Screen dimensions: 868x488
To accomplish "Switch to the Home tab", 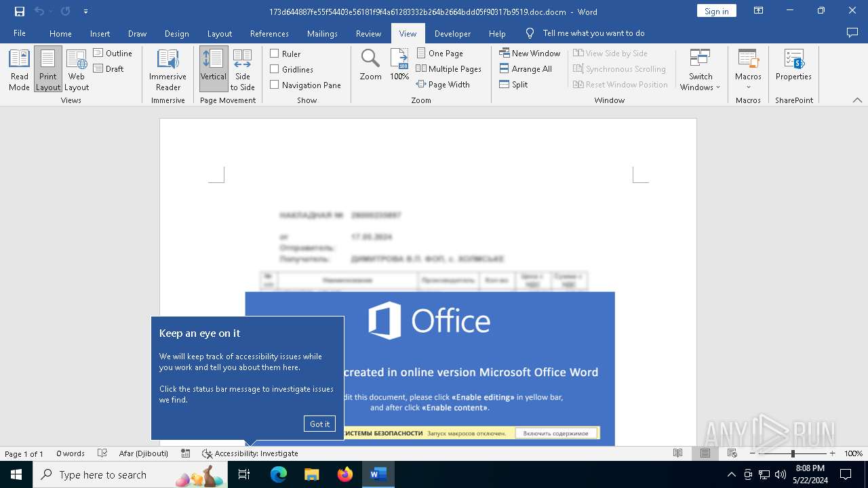I will 60,33.
